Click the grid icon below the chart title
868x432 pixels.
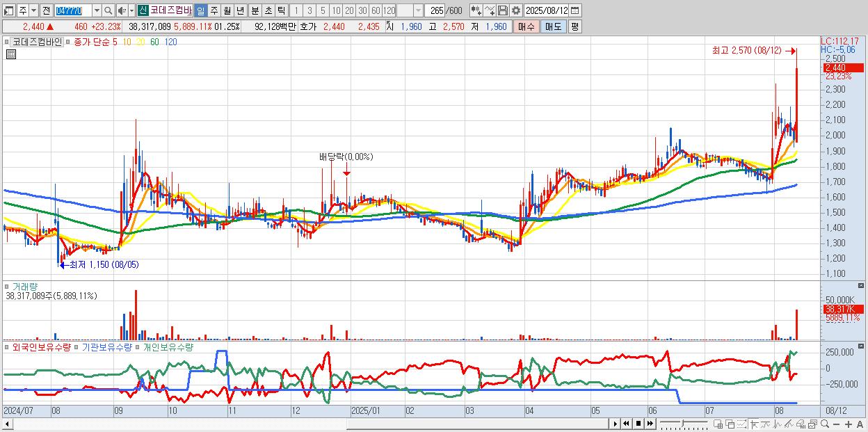(x=10, y=55)
